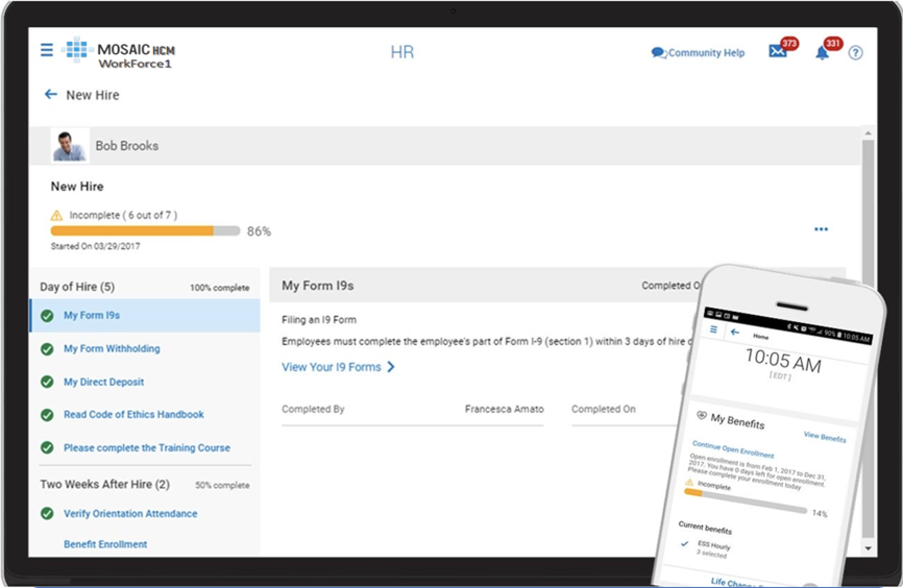This screenshot has height=588, width=903.
Task: Expand View Your I9 Forms chevron
Action: (x=391, y=367)
